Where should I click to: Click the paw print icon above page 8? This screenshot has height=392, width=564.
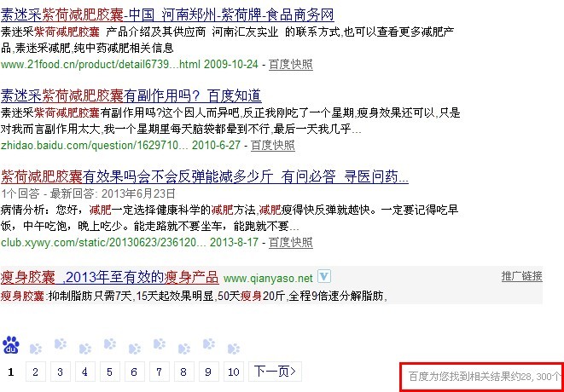[184, 349]
